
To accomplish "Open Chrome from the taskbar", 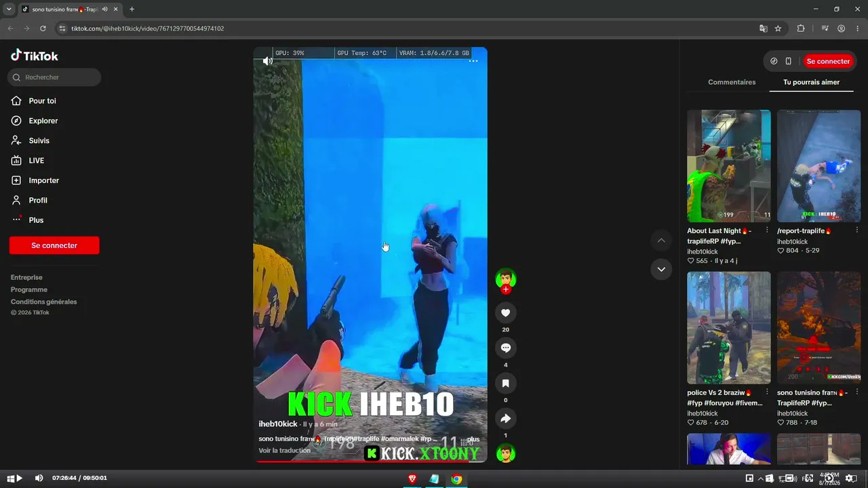I will click(456, 479).
